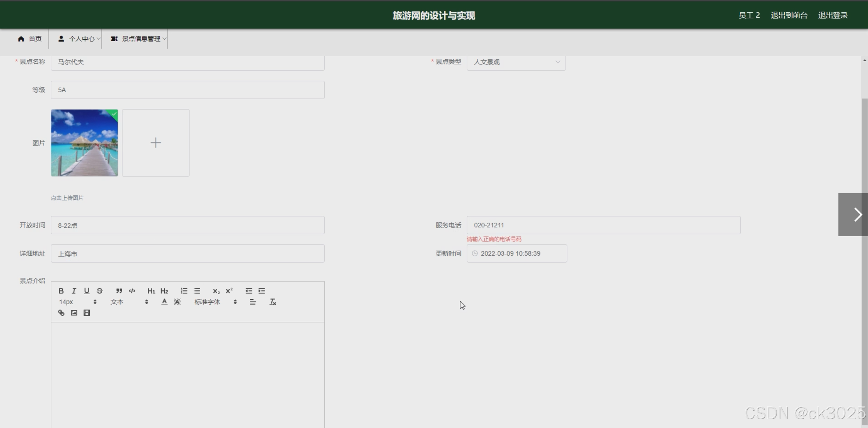
Task: Click the 退出到前台 link
Action: tap(789, 15)
